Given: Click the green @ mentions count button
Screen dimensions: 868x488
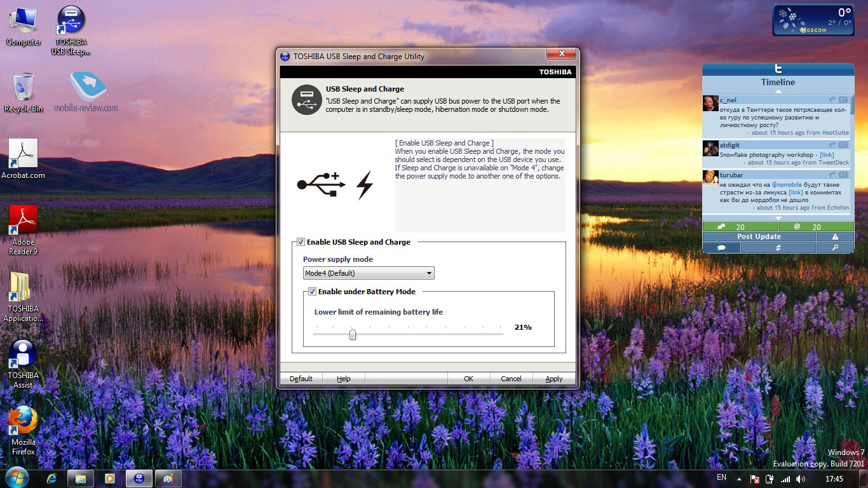Looking at the screenshot, I should pos(816,227).
